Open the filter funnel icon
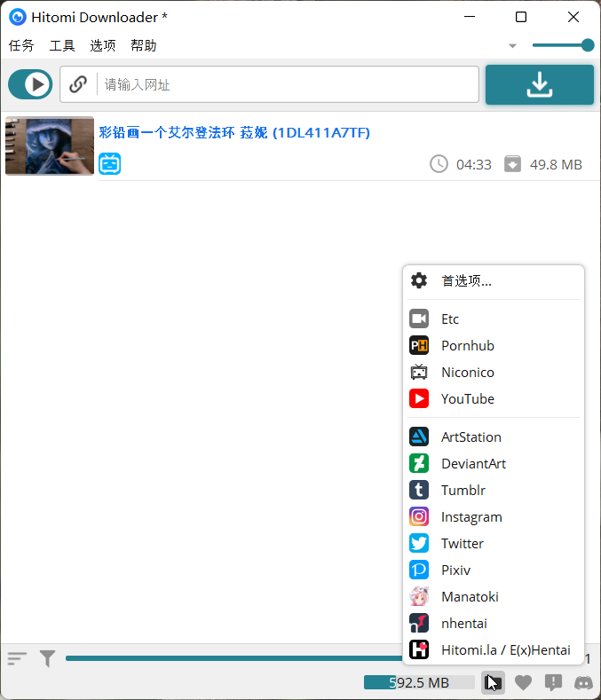Image resolution: width=601 pixels, height=700 pixels. click(x=47, y=658)
